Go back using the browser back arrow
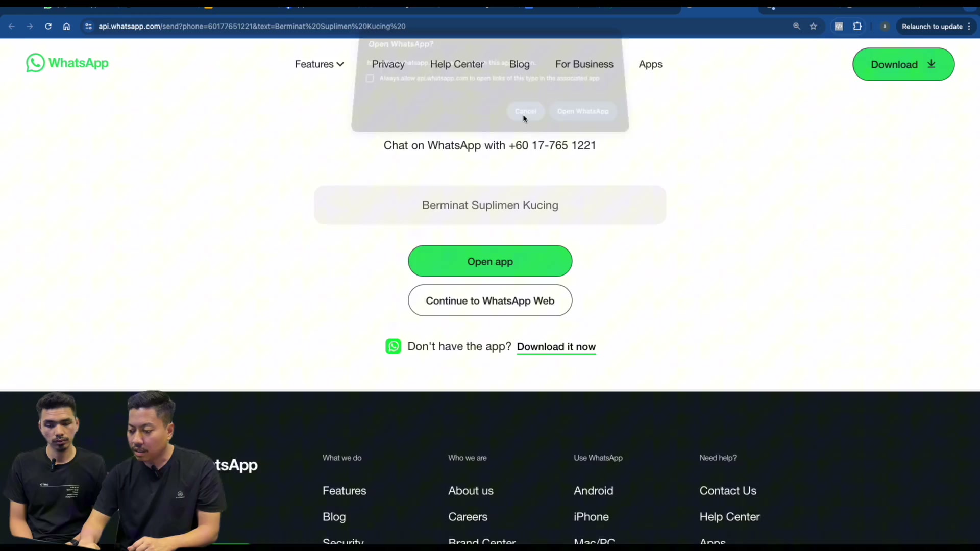The image size is (980, 551). tap(11, 26)
